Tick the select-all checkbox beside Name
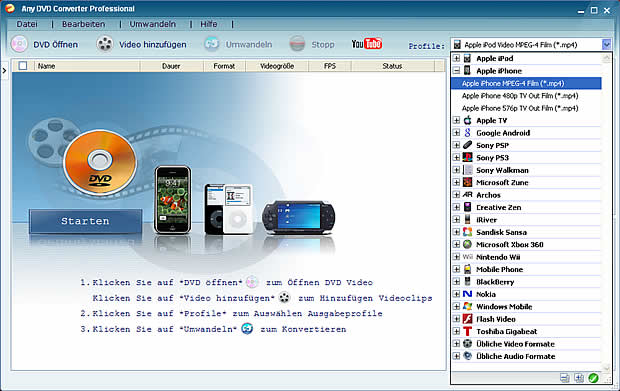This screenshot has height=391, width=620. [23, 66]
